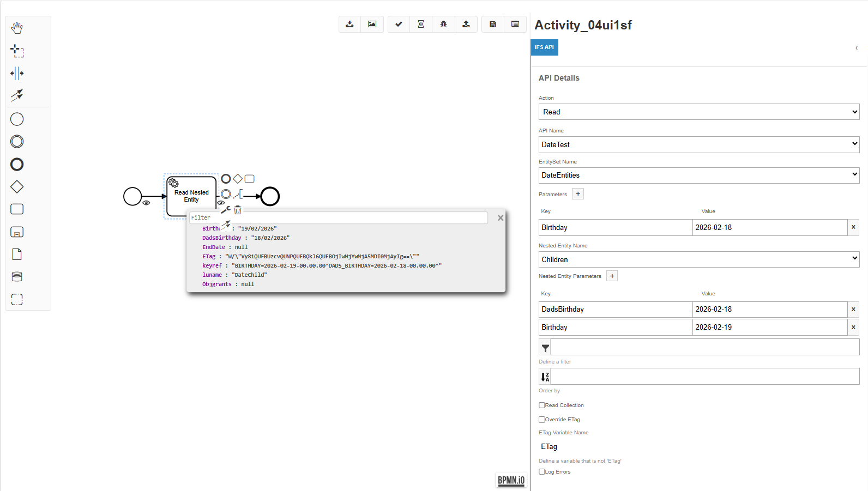Close the variable inspector popup
This screenshot has height=491, width=868.
point(501,217)
